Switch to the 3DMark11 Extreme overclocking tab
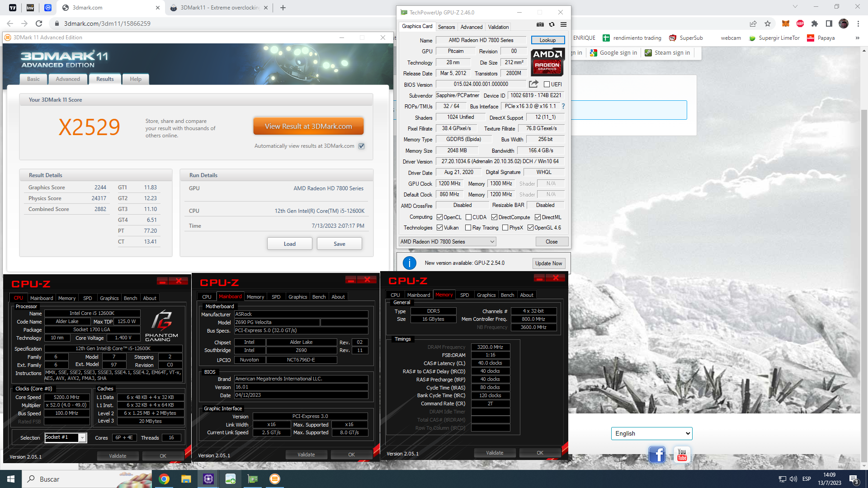The height and width of the screenshot is (488, 868). pyautogui.click(x=219, y=8)
